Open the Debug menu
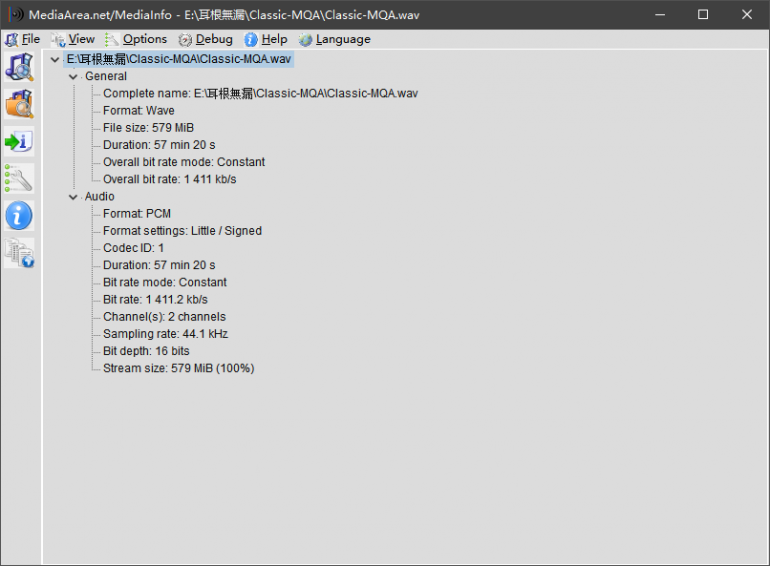Image resolution: width=770 pixels, height=566 pixels. 206,39
